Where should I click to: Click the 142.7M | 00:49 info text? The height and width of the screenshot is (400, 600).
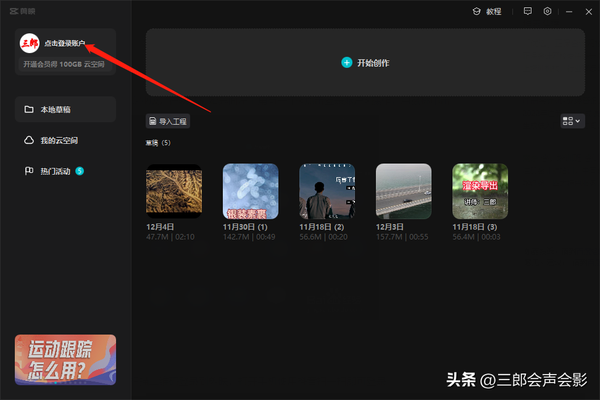(249, 237)
